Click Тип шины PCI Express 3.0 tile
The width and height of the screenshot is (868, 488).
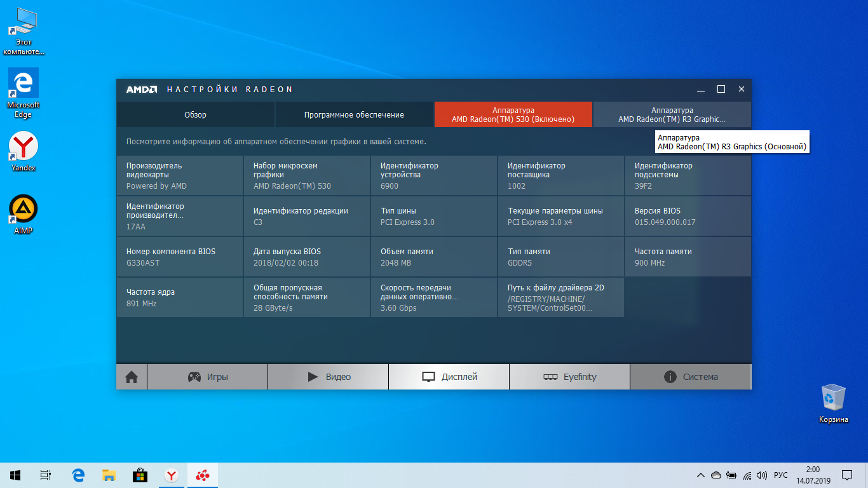434,216
